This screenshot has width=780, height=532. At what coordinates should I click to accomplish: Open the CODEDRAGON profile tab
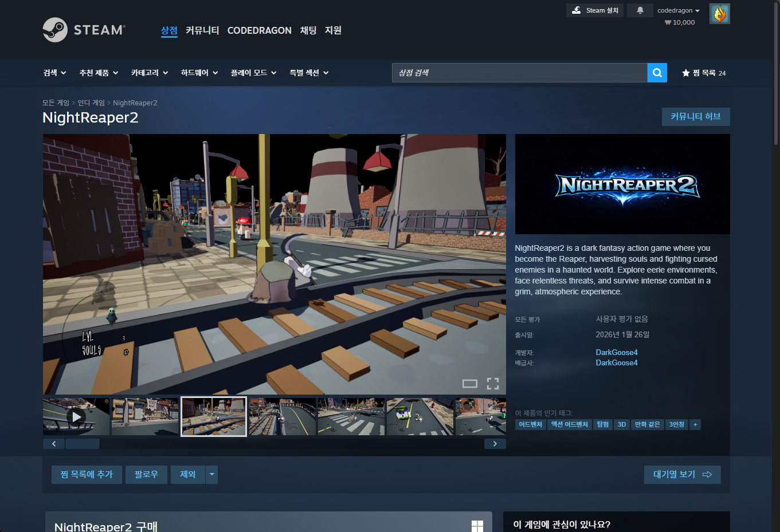260,30
